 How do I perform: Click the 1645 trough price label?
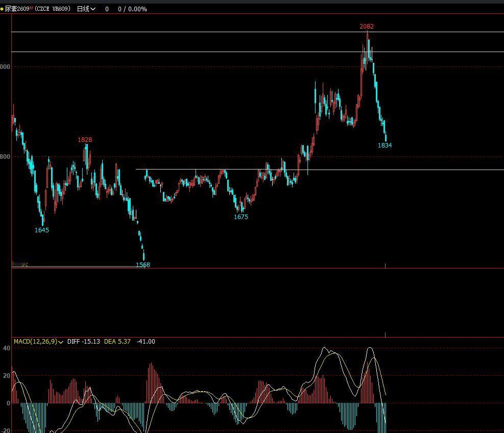[x=42, y=230]
